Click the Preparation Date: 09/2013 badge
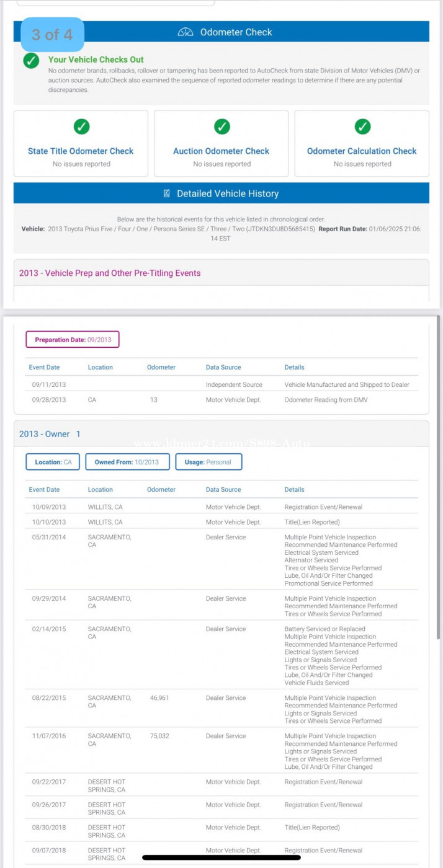Viewport: 443px width, 868px height. [x=73, y=340]
